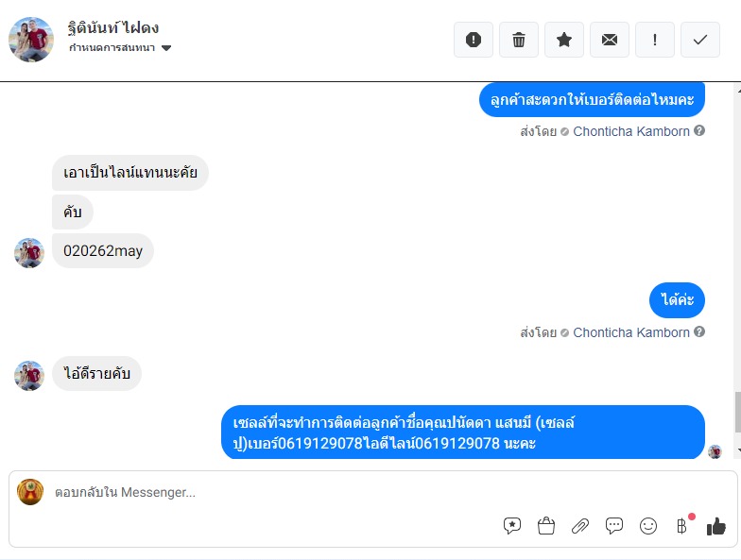Flag conversation with exclamation mark icon
Screen dimensions: 741x560
coord(654,40)
